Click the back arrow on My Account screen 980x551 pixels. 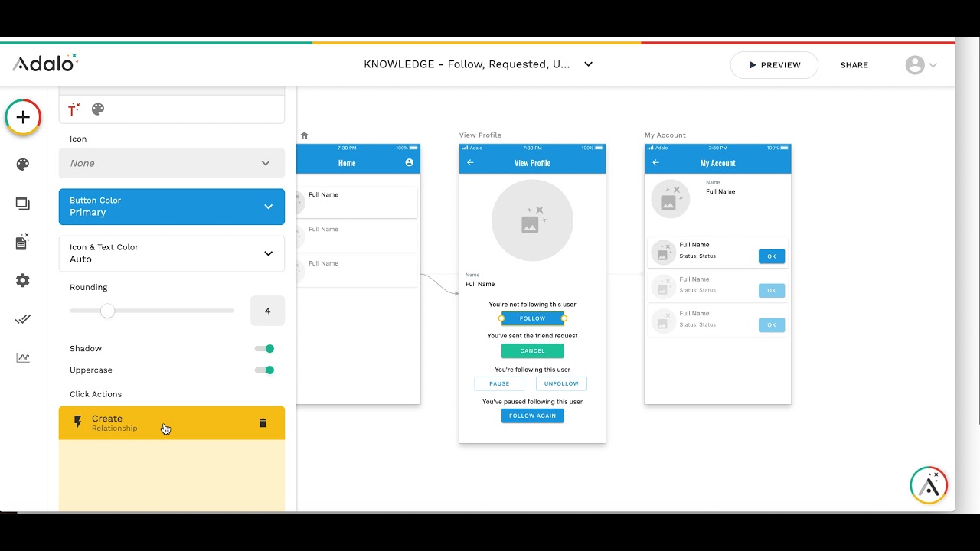tap(655, 162)
